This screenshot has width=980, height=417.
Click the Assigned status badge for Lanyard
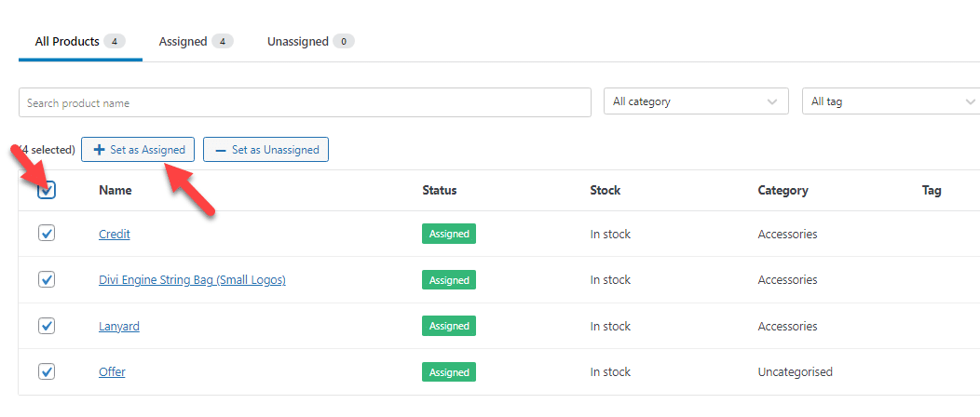[449, 326]
